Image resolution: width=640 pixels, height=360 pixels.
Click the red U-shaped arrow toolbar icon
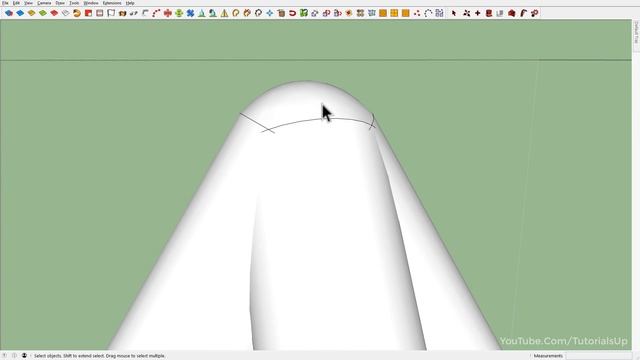(292, 13)
